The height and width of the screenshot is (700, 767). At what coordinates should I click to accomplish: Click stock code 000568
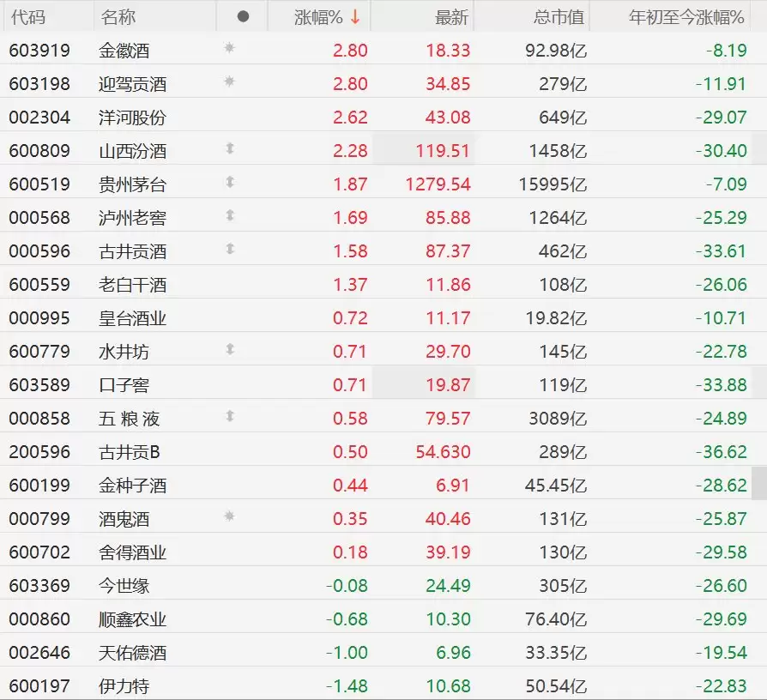click(x=39, y=218)
